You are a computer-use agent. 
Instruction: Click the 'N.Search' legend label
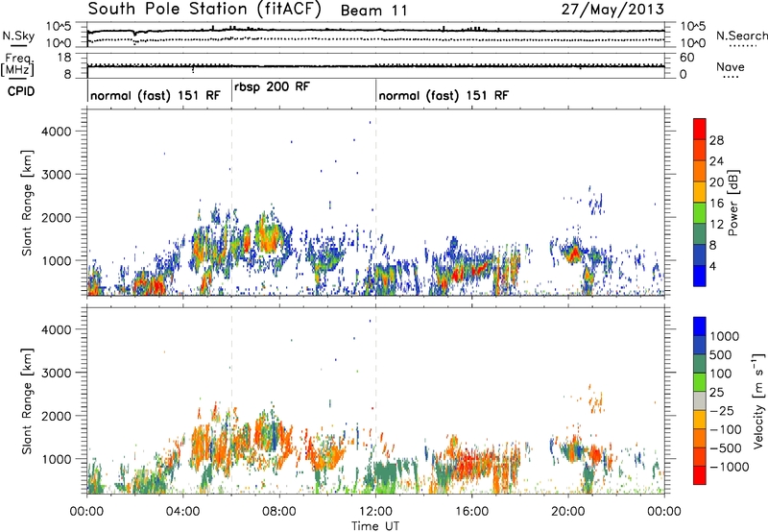coord(741,36)
